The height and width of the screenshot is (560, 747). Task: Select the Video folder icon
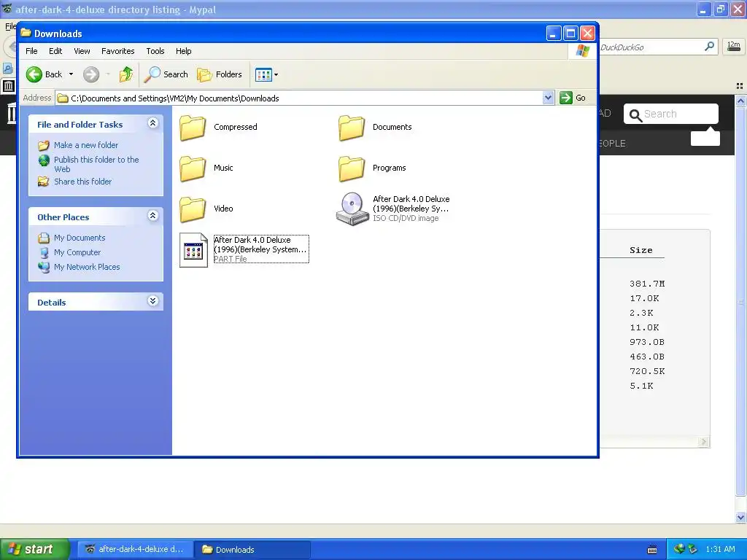(x=193, y=209)
